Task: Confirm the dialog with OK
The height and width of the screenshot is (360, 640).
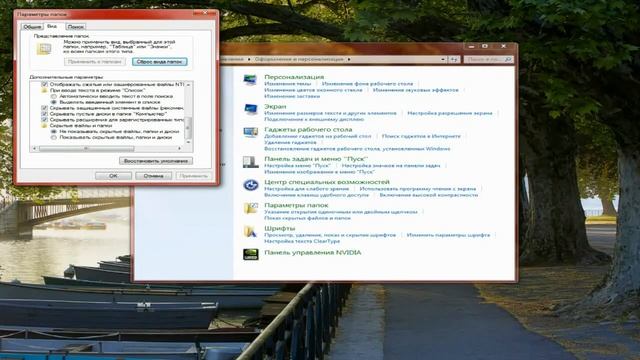Action: (113, 176)
